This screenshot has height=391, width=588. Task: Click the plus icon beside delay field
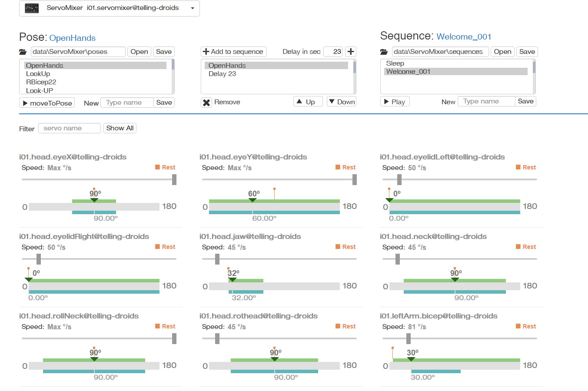351,51
